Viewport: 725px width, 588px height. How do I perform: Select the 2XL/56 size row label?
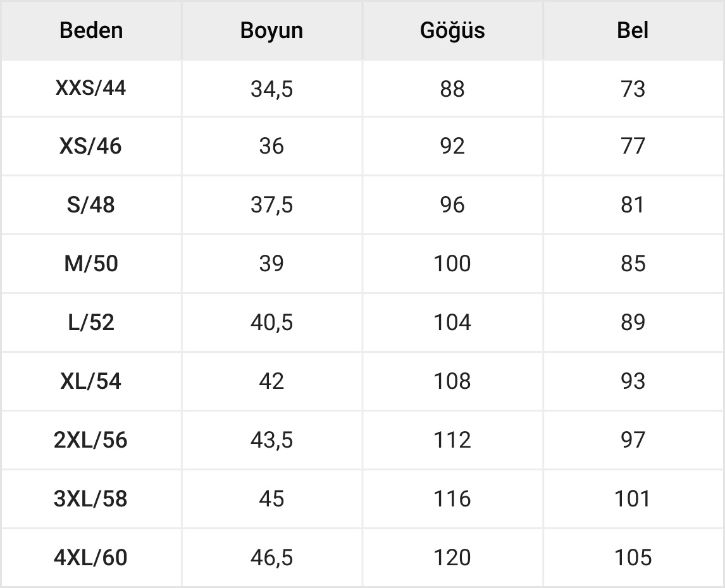click(x=91, y=440)
